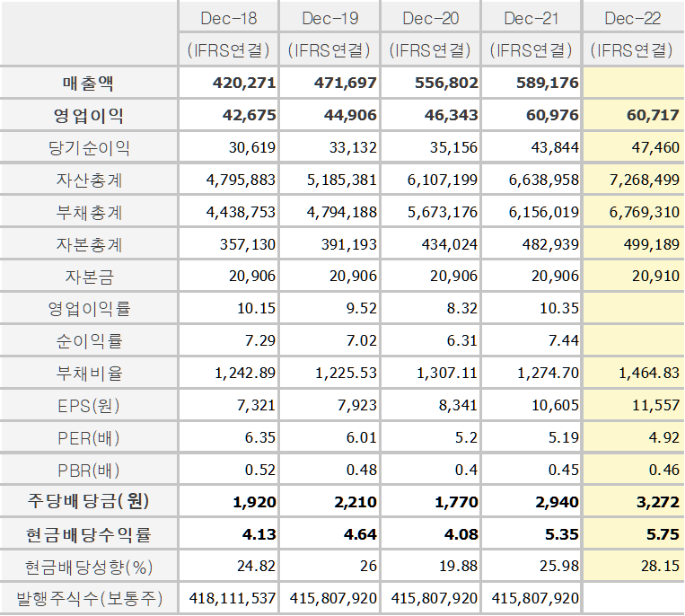This screenshot has width=685, height=616.
Task: Click debt ratio 1,464.83
Action: [x=649, y=373]
